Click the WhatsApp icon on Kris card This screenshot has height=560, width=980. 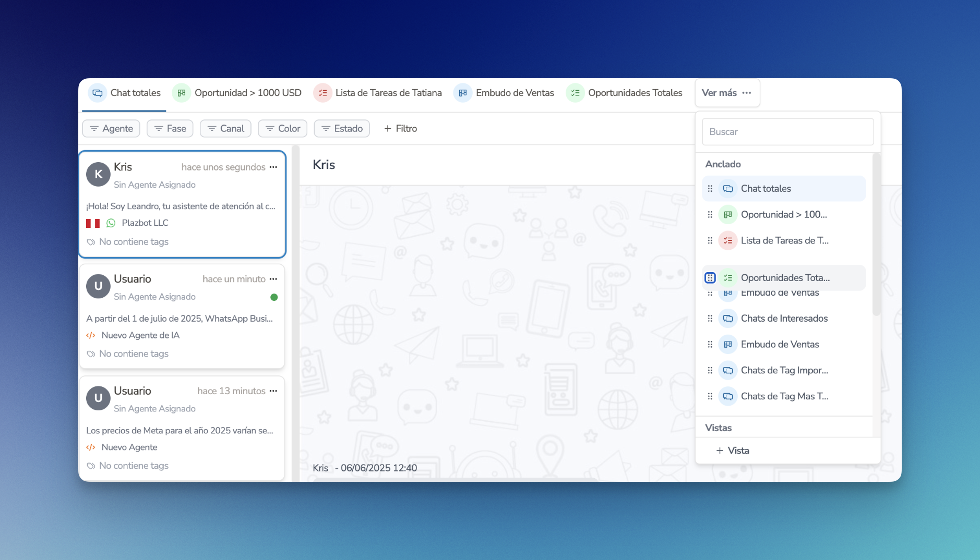111,223
